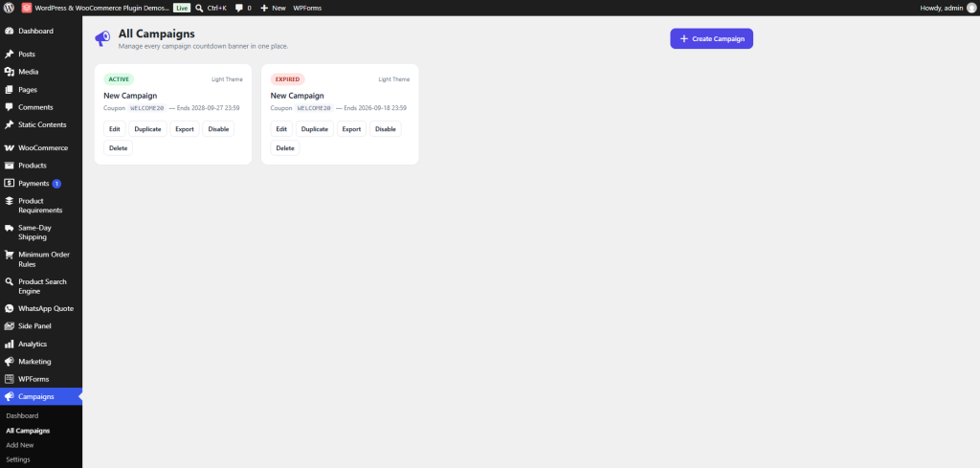Click the Campaigns megaphone icon in sidebar

point(9,396)
